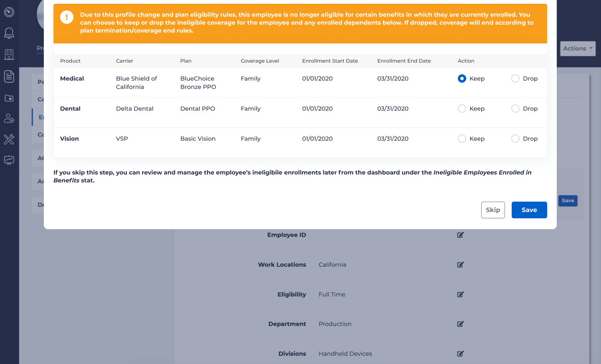Screen dimensions: 601x364
Task: Open the reports chart icon in sidebar
Action: [9, 160]
